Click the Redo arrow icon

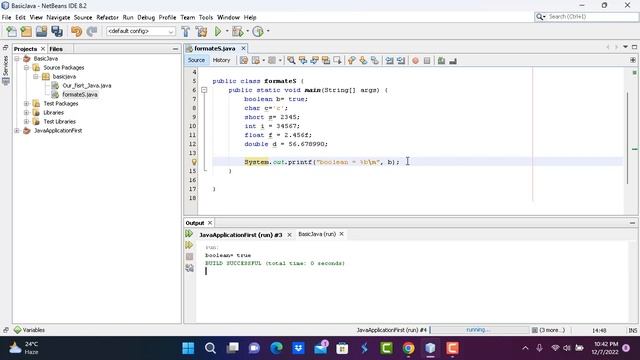[x=92, y=31]
